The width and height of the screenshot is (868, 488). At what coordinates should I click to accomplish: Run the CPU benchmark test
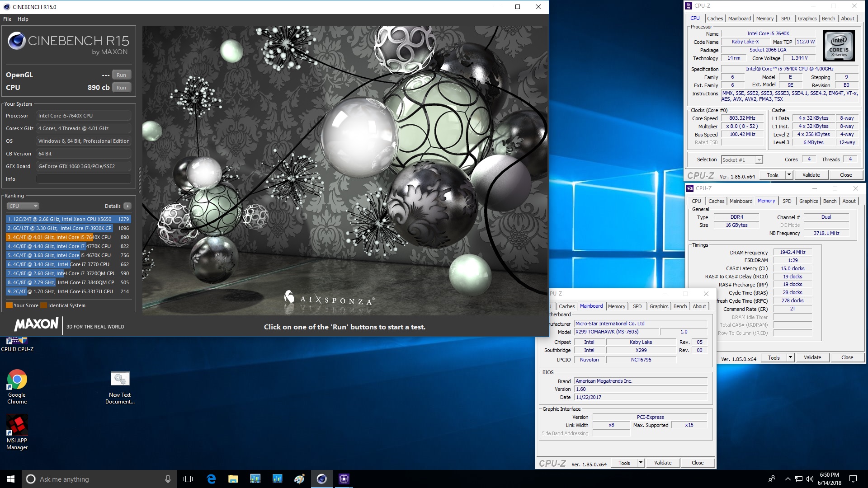coord(121,88)
